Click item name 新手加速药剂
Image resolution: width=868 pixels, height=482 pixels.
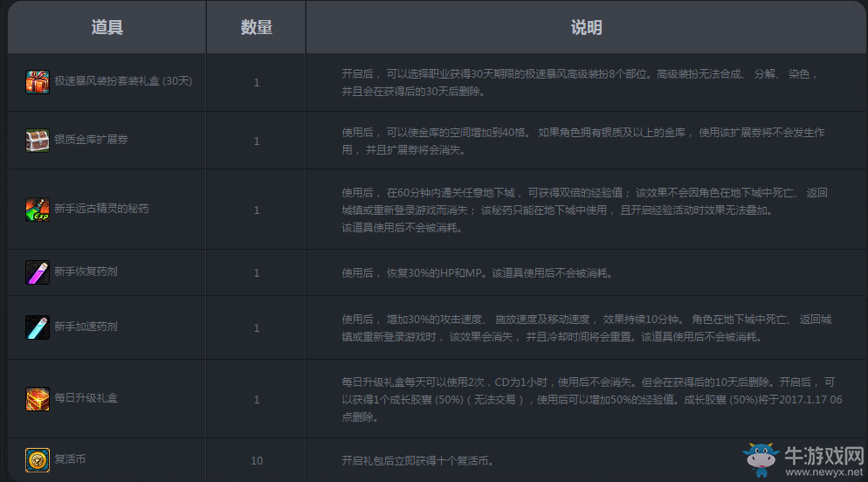pyautogui.click(x=86, y=327)
